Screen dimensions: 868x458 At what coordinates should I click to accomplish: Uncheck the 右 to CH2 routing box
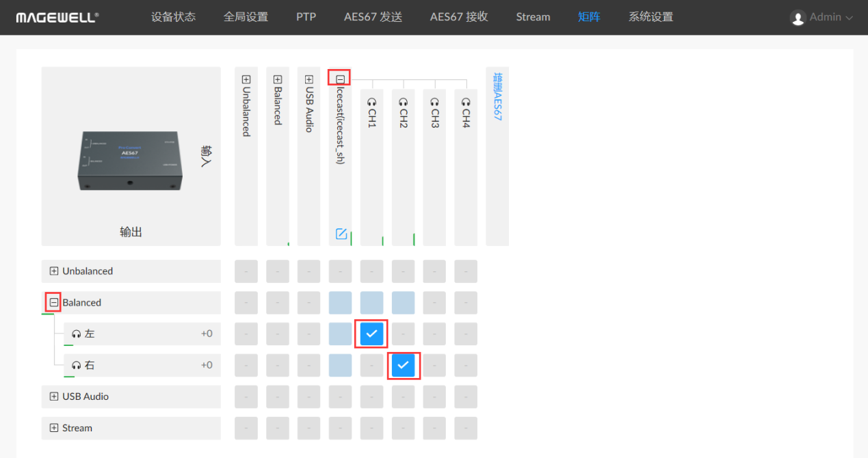point(403,365)
